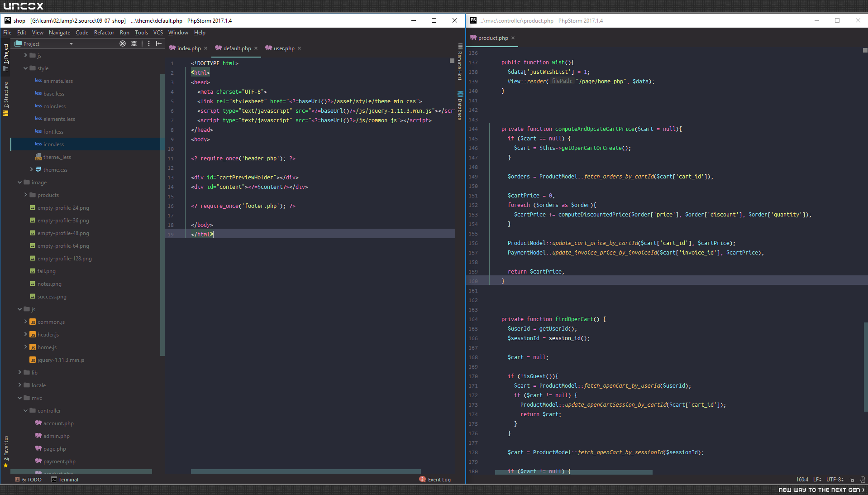
Task: Select icon.less file icon
Action: 38,144
